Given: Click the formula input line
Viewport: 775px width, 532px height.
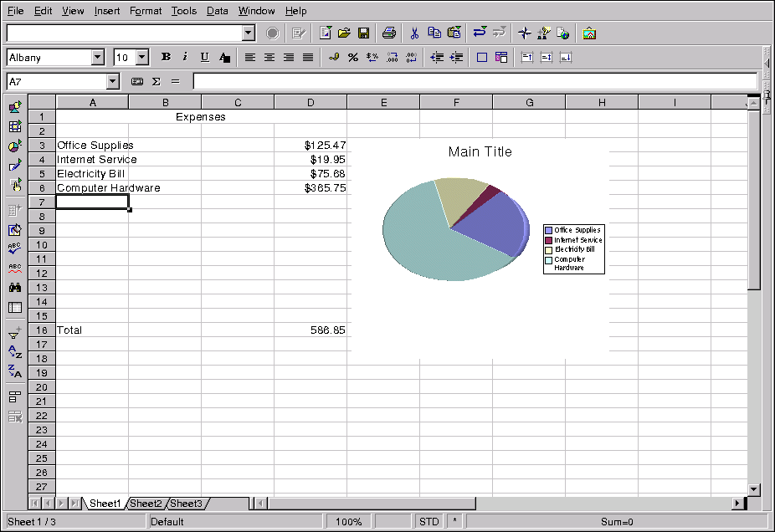Looking at the screenshot, I should point(474,81).
